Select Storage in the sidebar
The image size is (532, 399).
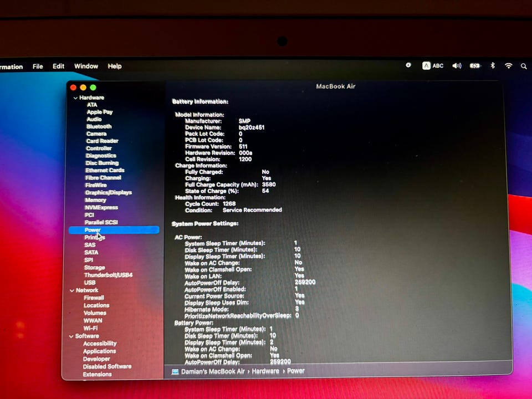point(95,268)
